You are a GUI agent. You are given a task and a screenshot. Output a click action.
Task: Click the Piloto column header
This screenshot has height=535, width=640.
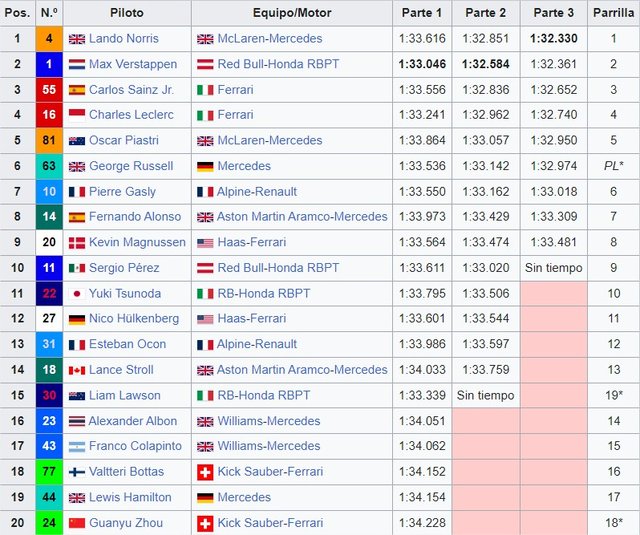127,13
